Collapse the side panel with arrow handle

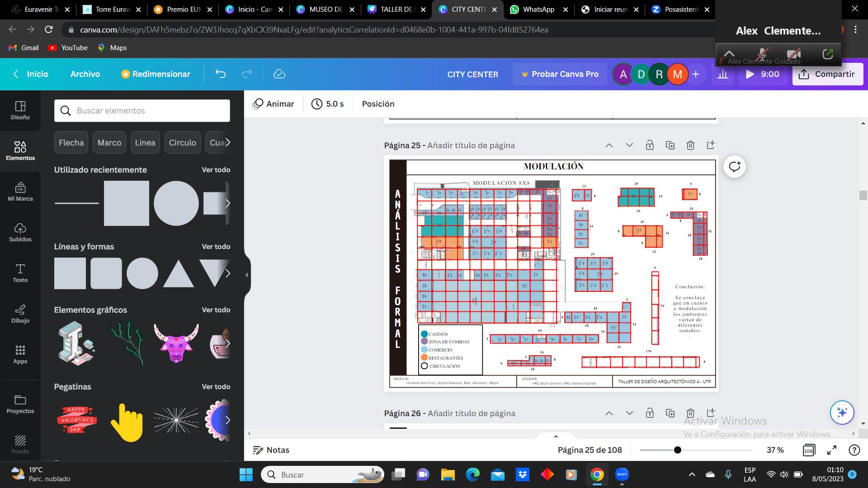[x=247, y=275]
